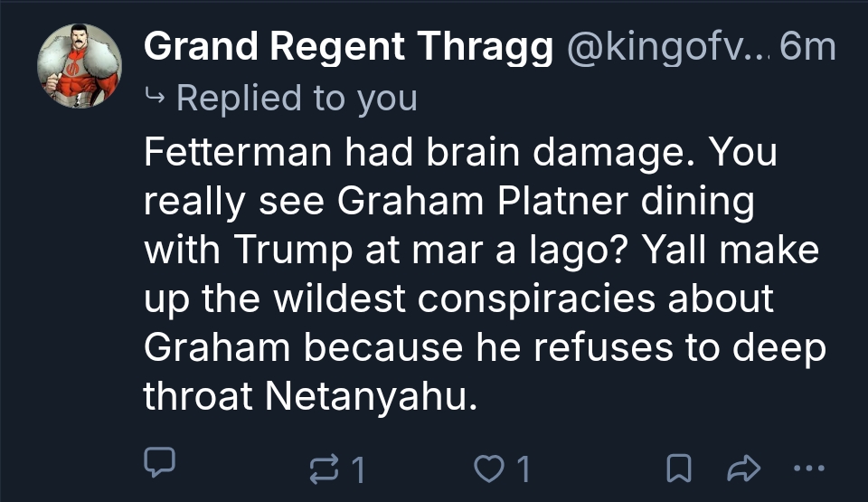Share the post via the arrow icon
Screen dimensions: 868x502
tap(741, 468)
